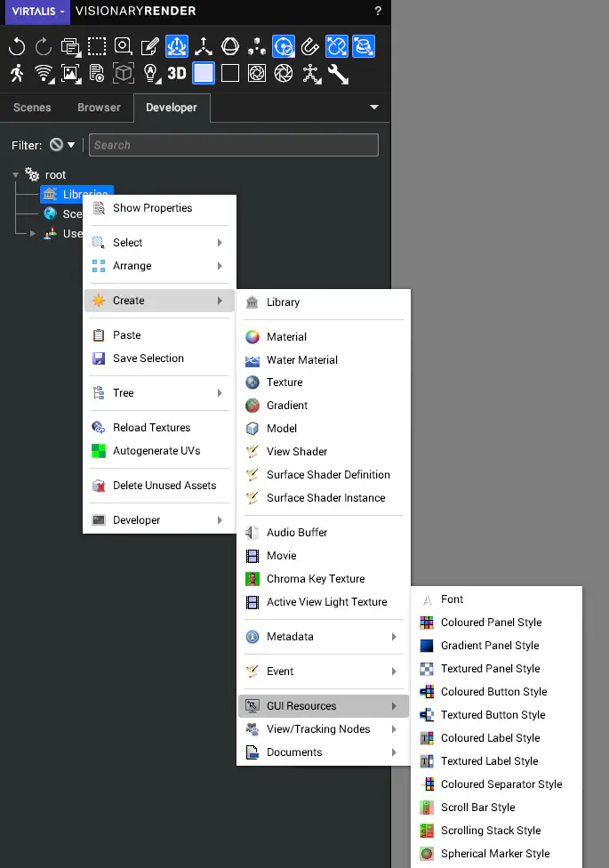Click the Redo arrow icon

click(x=44, y=46)
